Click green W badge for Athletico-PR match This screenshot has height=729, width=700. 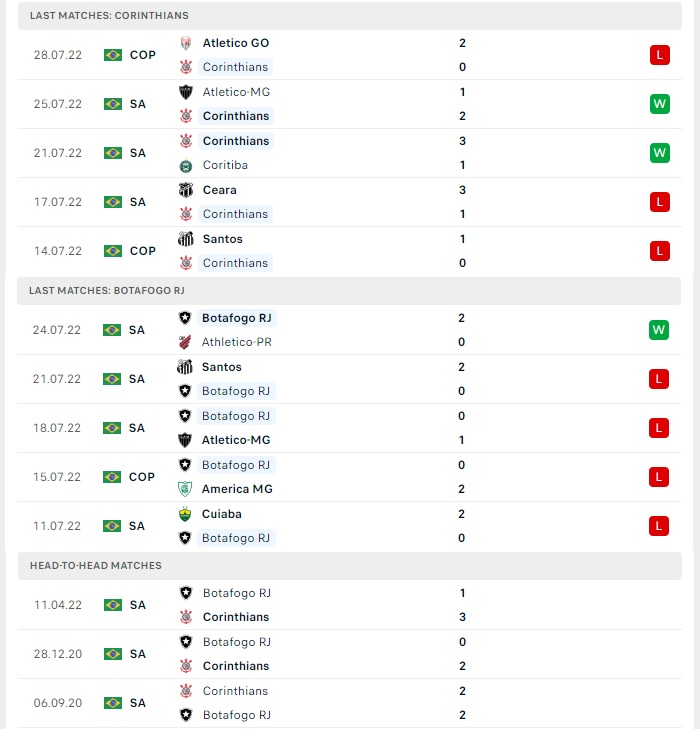(659, 330)
